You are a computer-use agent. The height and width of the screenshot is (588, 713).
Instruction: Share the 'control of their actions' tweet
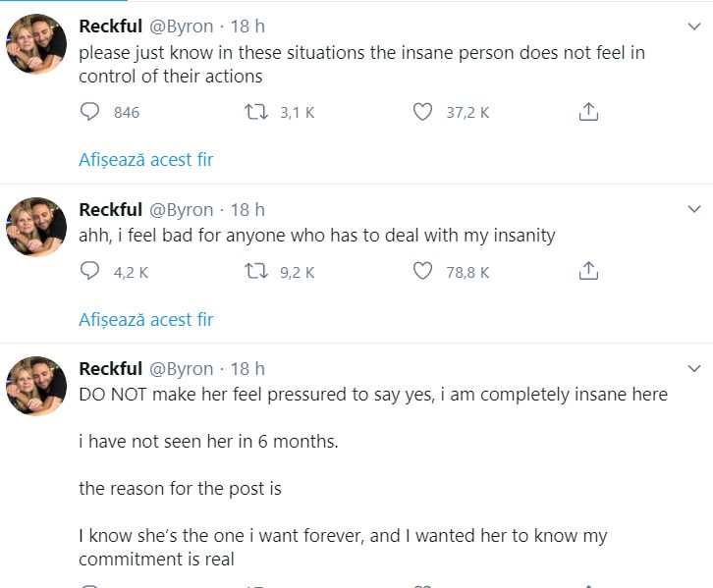588,112
